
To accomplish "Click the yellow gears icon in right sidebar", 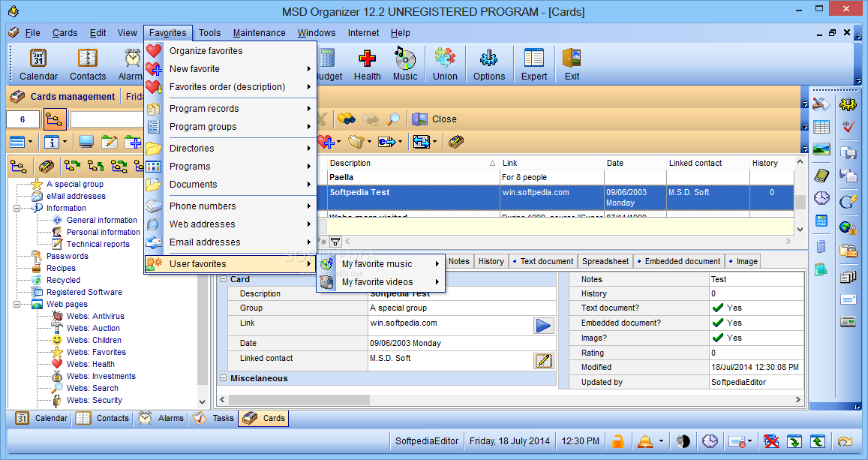I will point(848,104).
